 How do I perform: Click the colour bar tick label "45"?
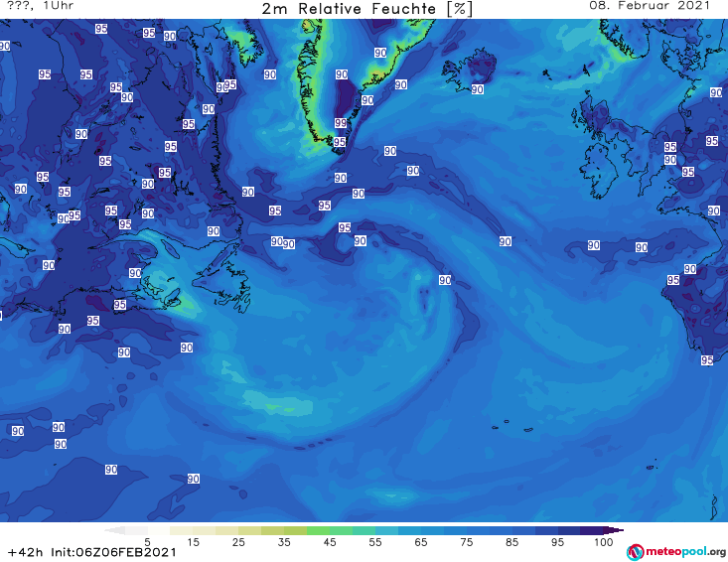tap(330, 542)
